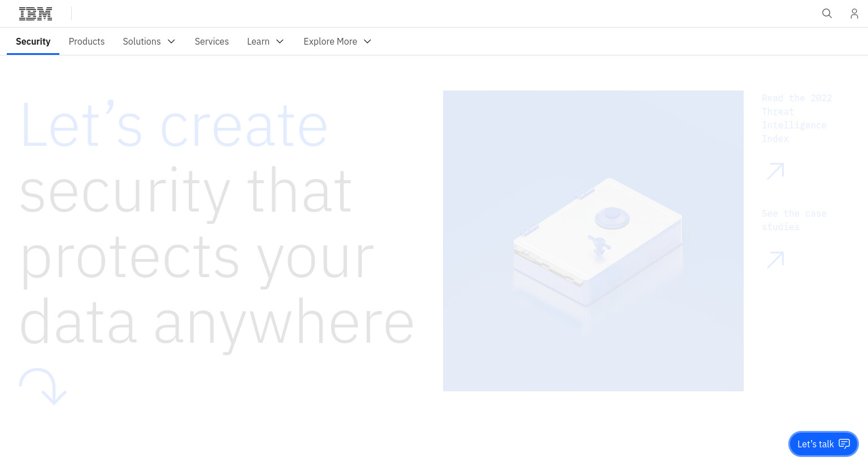Viewport: 868px width, 466px height.
Task: Open the user profile icon
Action: (854, 14)
